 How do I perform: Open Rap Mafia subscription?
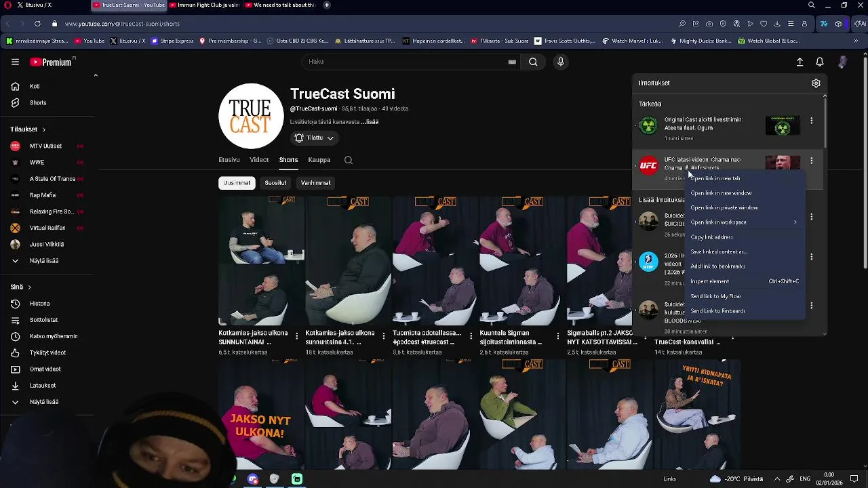(x=47, y=195)
